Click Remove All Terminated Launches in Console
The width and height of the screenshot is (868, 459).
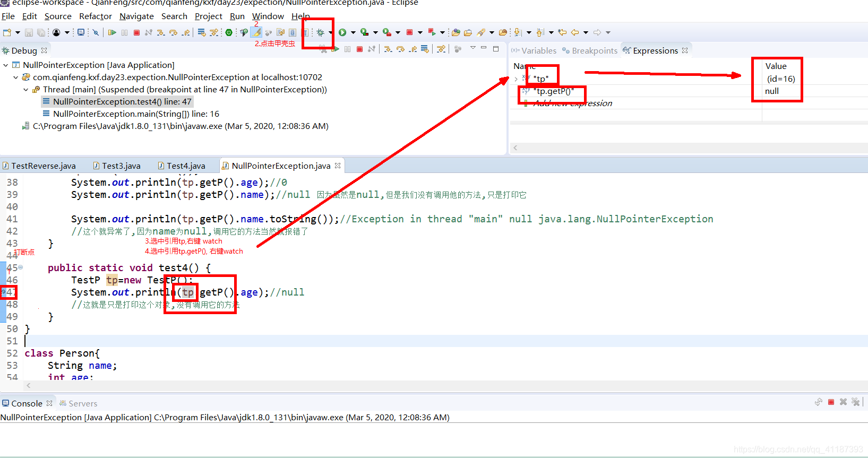point(855,402)
